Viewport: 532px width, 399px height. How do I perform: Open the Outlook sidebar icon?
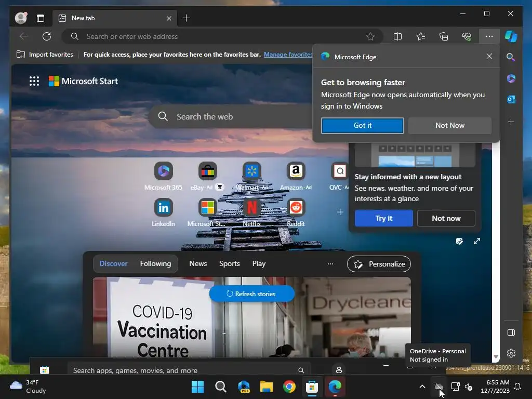(x=511, y=99)
